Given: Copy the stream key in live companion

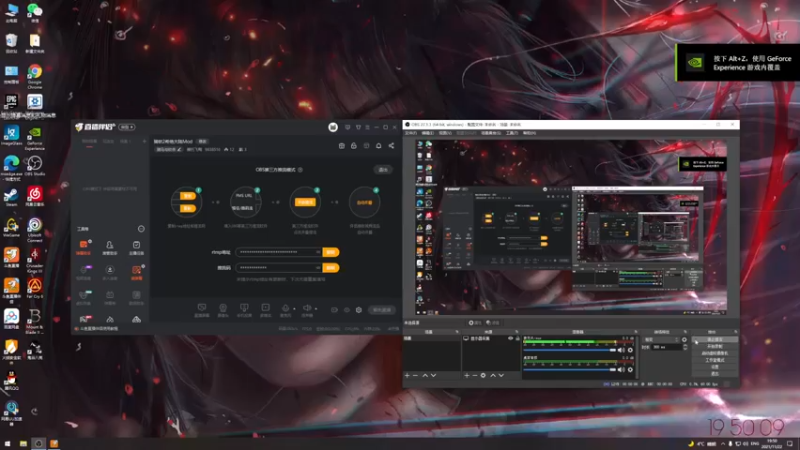Looking at the screenshot, I should pyautogui.click(x=331, y=267).
